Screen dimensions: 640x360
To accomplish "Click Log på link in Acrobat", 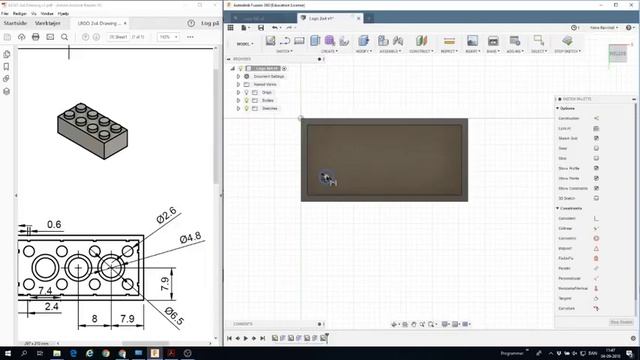I will coord(210,23).
